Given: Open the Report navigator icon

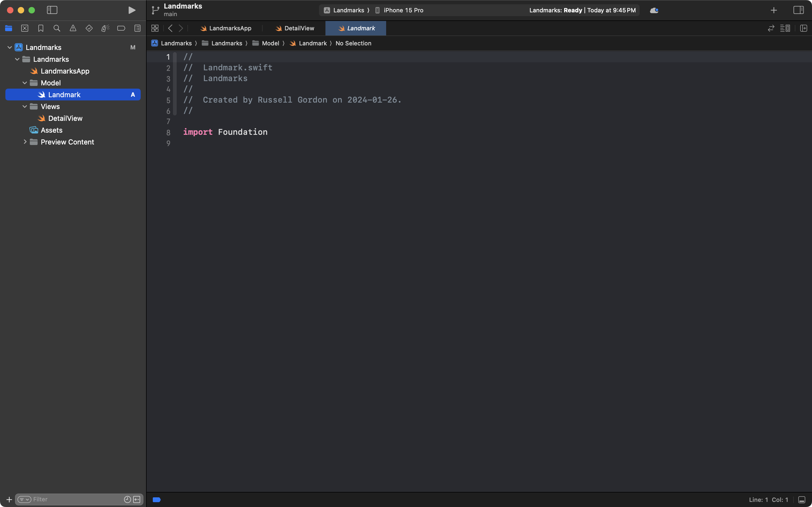Looking at the screenshot, I should (x=137, y=28).
